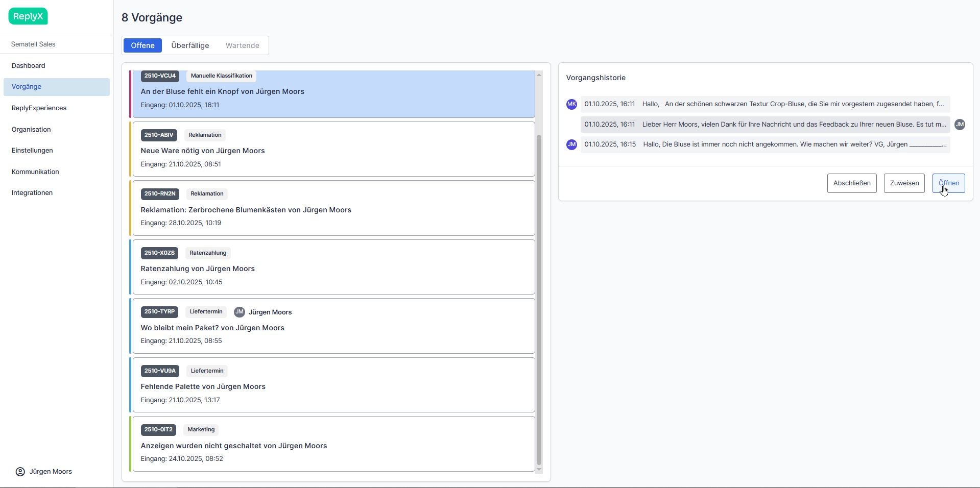The height and width of the screenshot is (488, 980).
Task: Click the Öffnen button
Action: click(948, 183)
